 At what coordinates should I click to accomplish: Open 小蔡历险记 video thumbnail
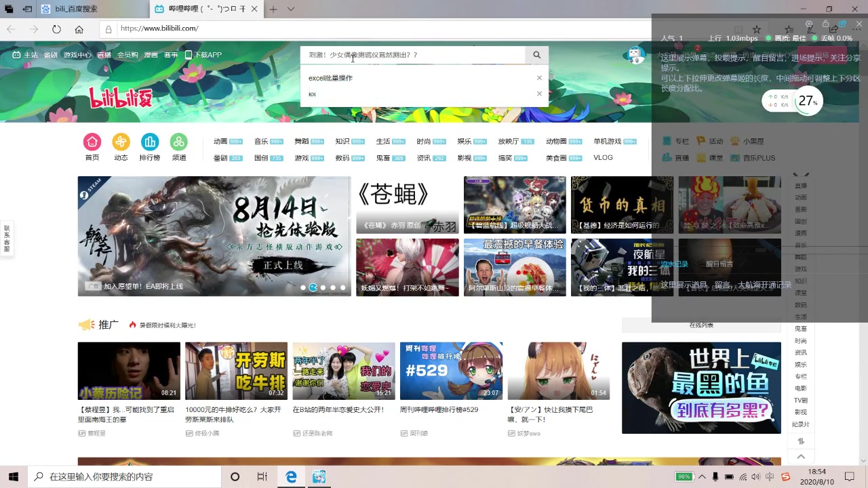point(129,371)
